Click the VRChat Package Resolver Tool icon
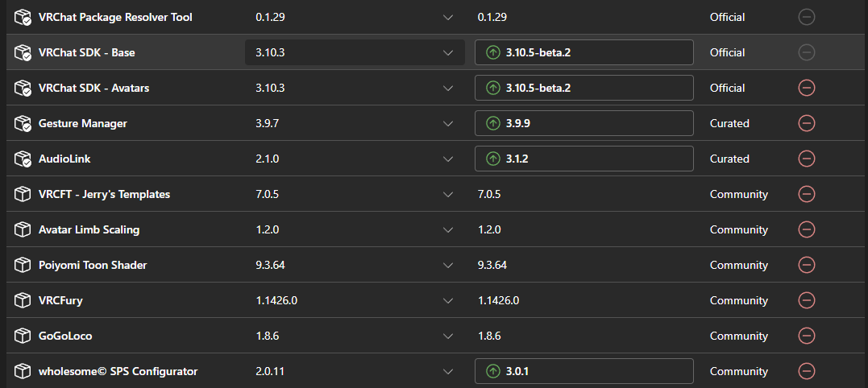Viewport: 868px width, 388px height. 22,17
